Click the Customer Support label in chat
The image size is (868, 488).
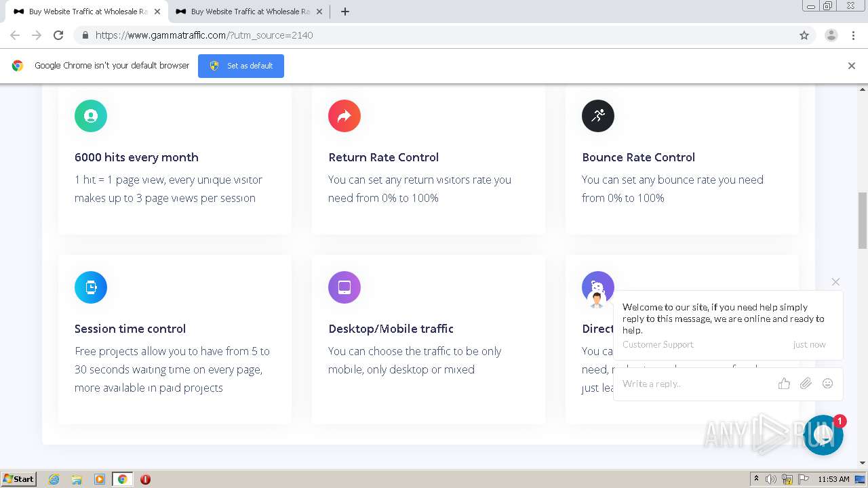coord(658,344)
